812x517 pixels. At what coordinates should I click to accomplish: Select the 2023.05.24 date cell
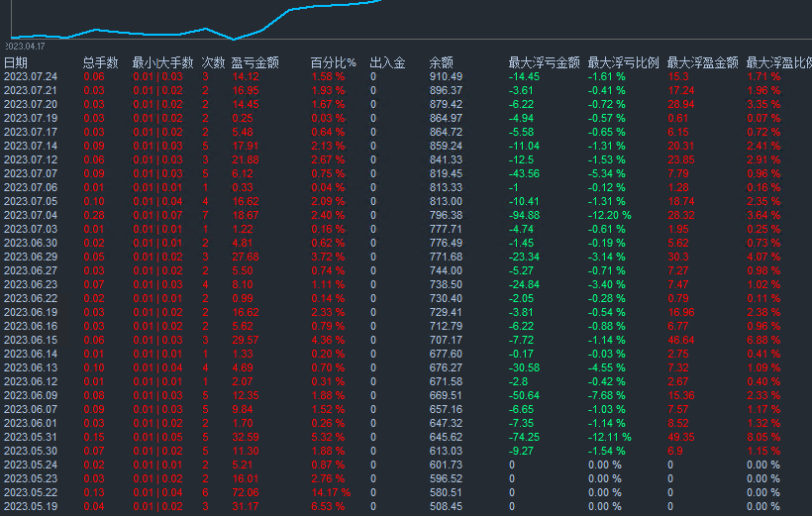(x=31, y=465)
